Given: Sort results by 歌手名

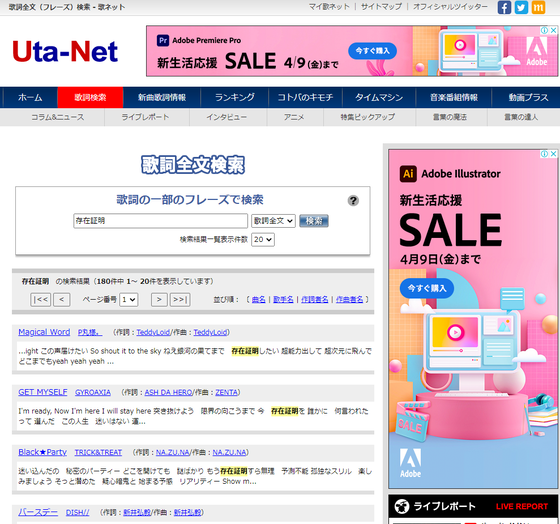Looking at the screenshot, I should (x=283, y=299).
